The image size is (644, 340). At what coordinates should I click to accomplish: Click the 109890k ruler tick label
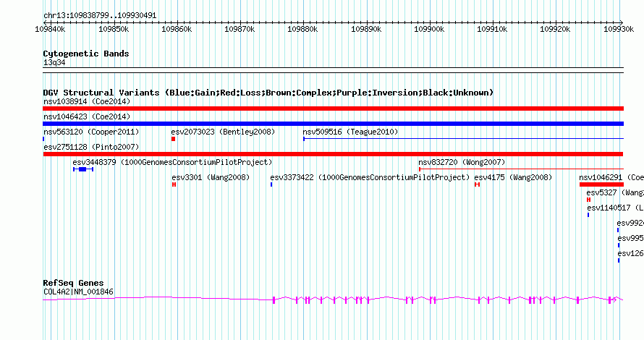click(366, 29)
